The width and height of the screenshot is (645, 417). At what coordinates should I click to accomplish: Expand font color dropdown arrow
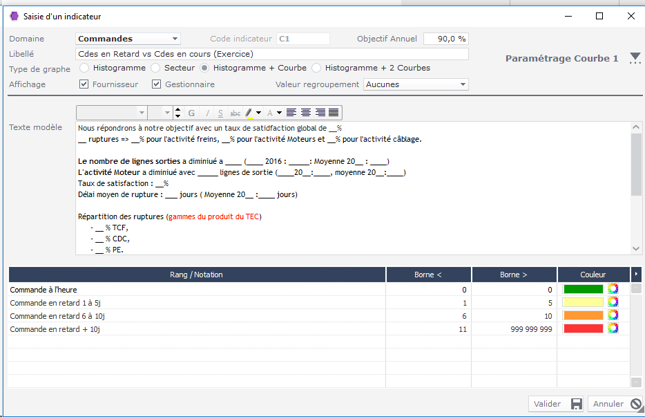(279, 113)
